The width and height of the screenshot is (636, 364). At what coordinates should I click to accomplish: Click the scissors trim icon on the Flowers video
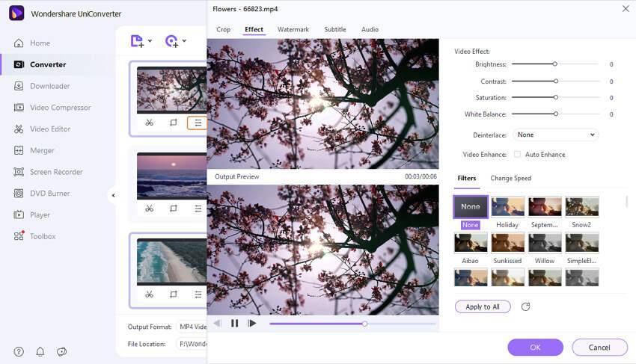click(150, 123)
